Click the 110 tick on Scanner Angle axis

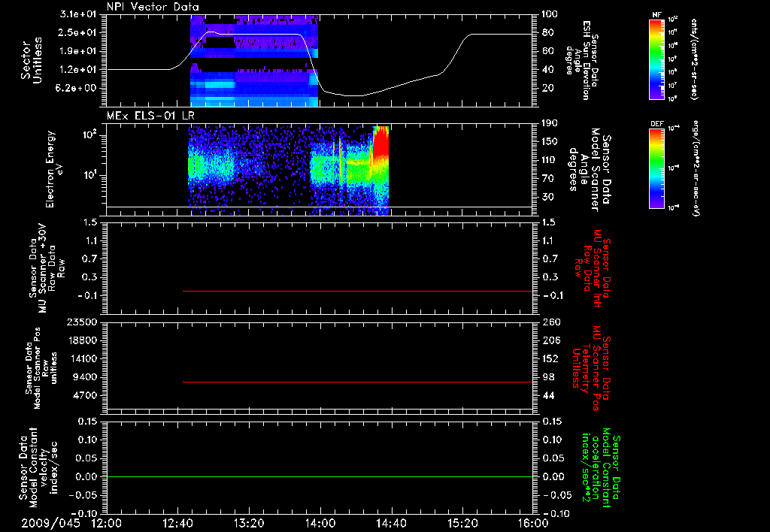click(x=550, y=160)
